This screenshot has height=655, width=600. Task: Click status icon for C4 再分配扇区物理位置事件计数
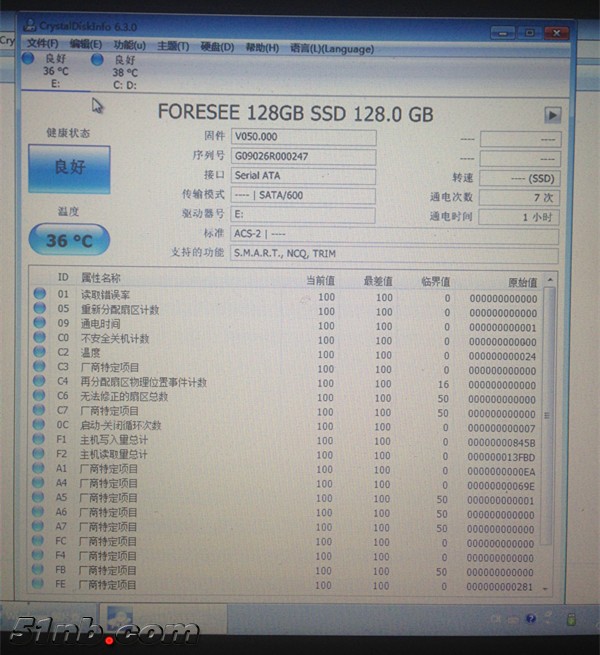tap(39, 381)
